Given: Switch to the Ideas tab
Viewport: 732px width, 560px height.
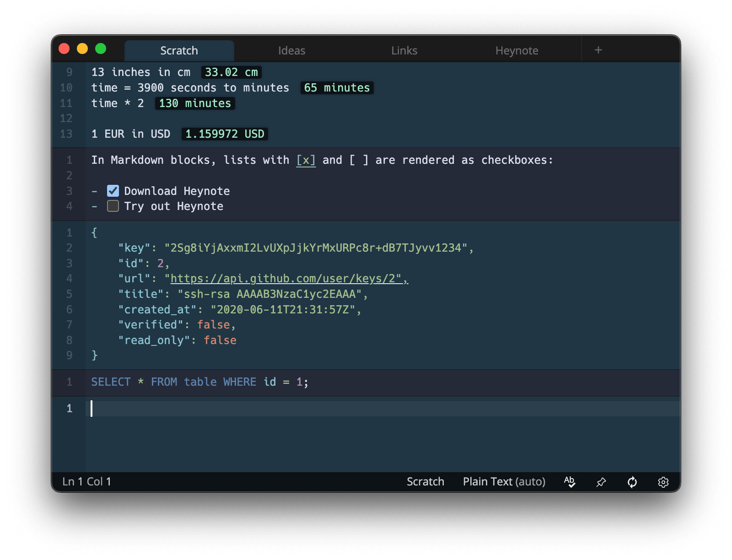Looking at the screenshot, I should point(292,50).
